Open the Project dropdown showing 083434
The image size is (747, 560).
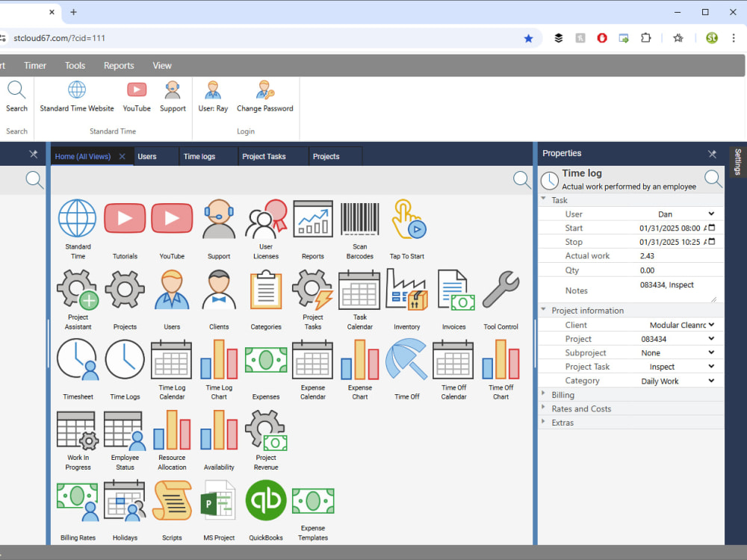[x=677, y=339]
